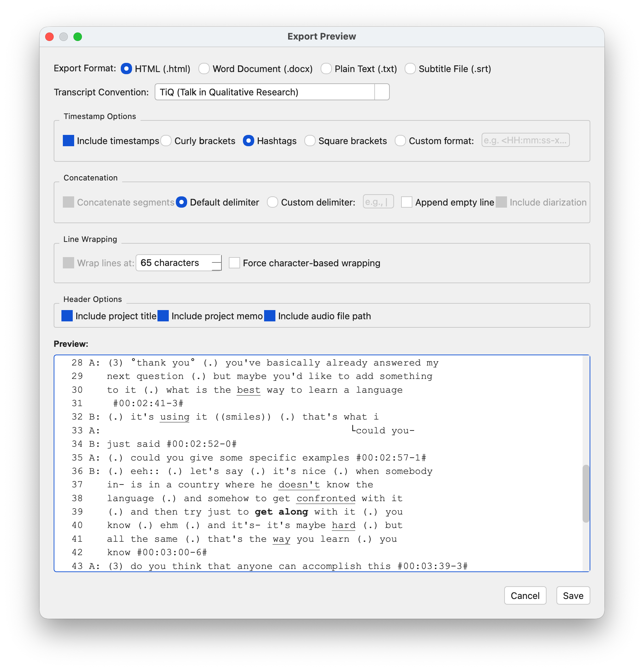Click underlined word "using" in preview line 32
The image size is (644, 671).
pyautogui.click(x=175, y=417)
